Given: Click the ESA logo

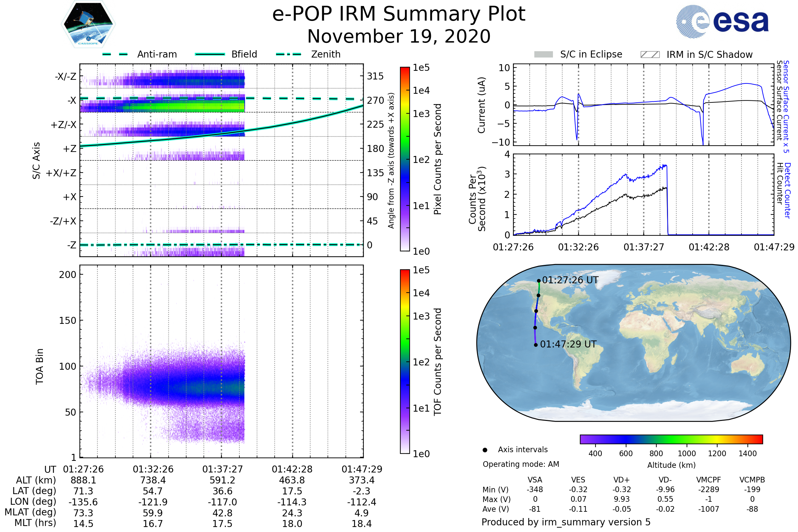Looking at the screenshot, I should click(x=722, y=22).
